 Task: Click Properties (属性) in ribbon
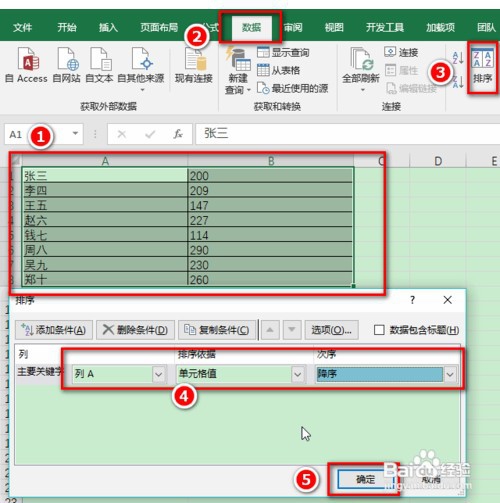[401, 70]
